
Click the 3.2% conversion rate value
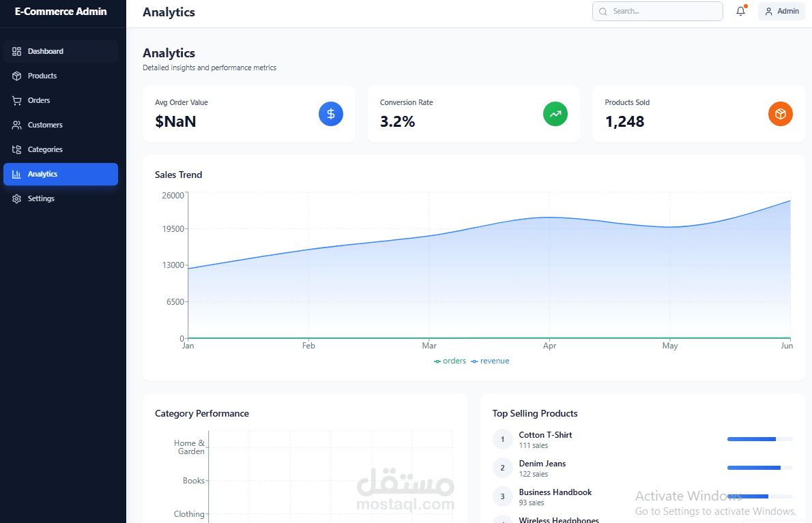tap(397, 121)
